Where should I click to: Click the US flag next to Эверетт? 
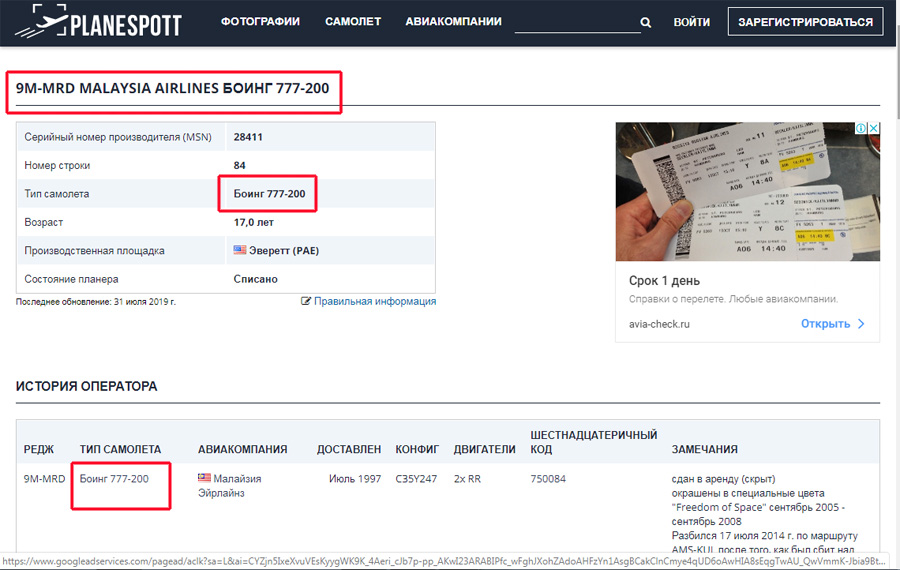240,250
